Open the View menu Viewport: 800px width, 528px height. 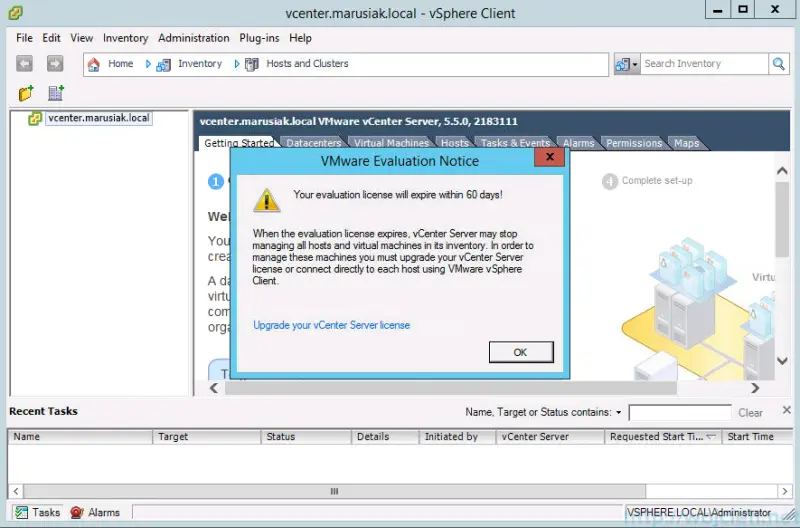[x=82, y=38]
